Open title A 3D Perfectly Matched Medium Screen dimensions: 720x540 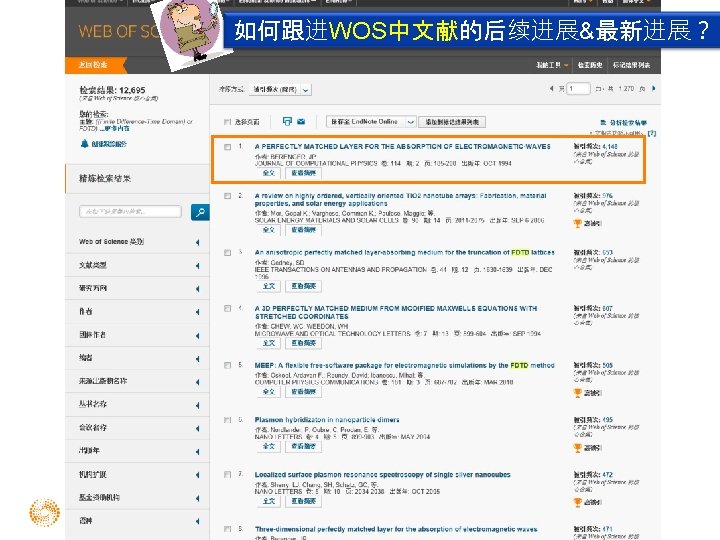click(396, 312)
